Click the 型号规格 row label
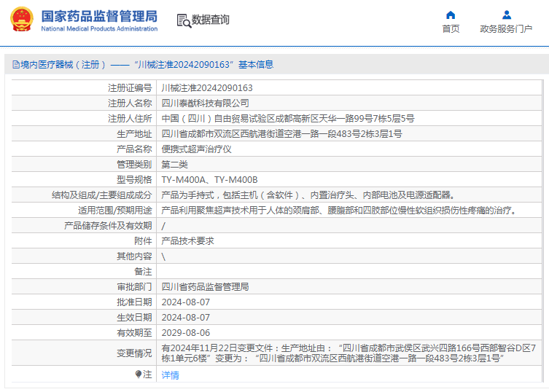The width and height of the screenshot is (549, 392). 134,180
